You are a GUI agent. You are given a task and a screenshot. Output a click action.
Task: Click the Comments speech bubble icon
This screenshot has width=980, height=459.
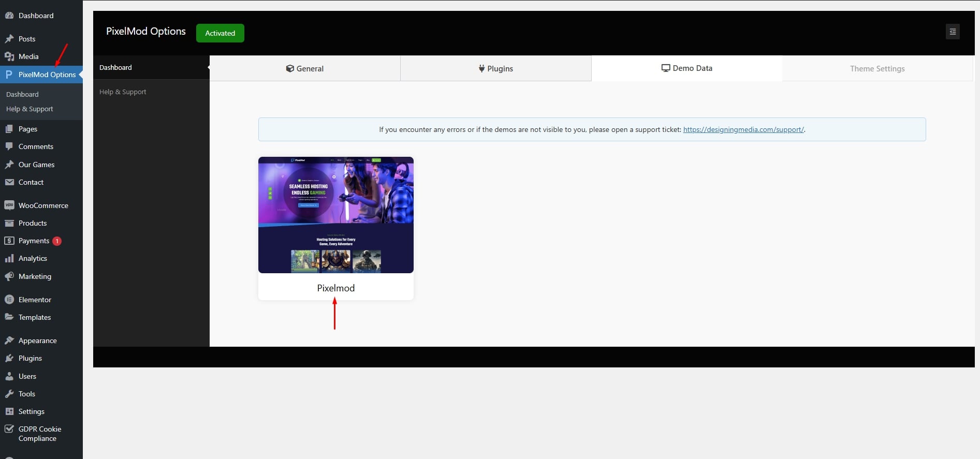point(9,146)
